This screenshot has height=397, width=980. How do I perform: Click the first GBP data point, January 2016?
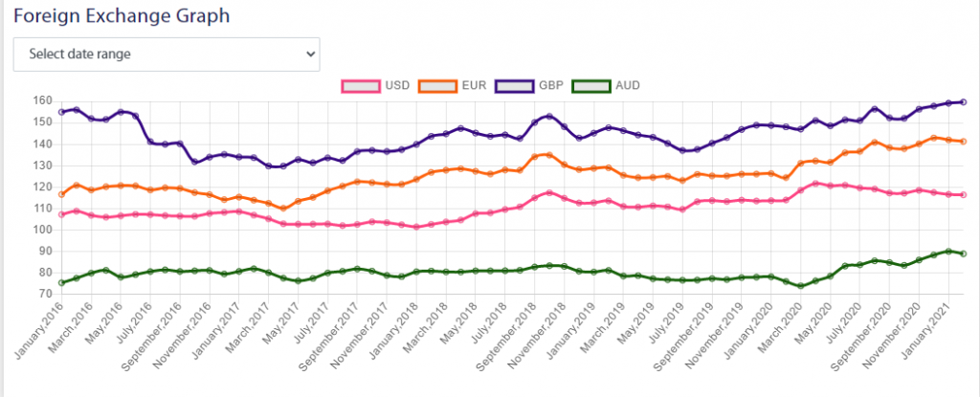61,112
